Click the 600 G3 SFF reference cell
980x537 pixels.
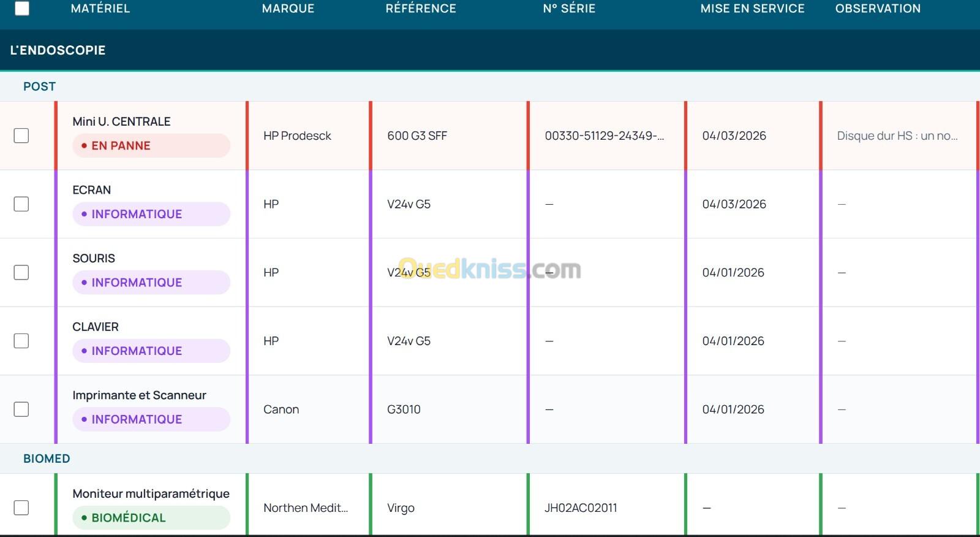pos(417,135)
